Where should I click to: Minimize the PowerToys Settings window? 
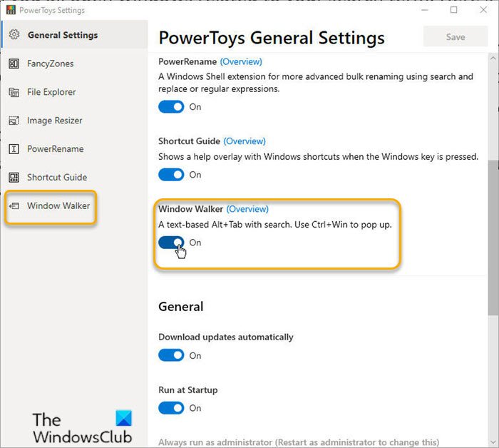coord(425,10)
